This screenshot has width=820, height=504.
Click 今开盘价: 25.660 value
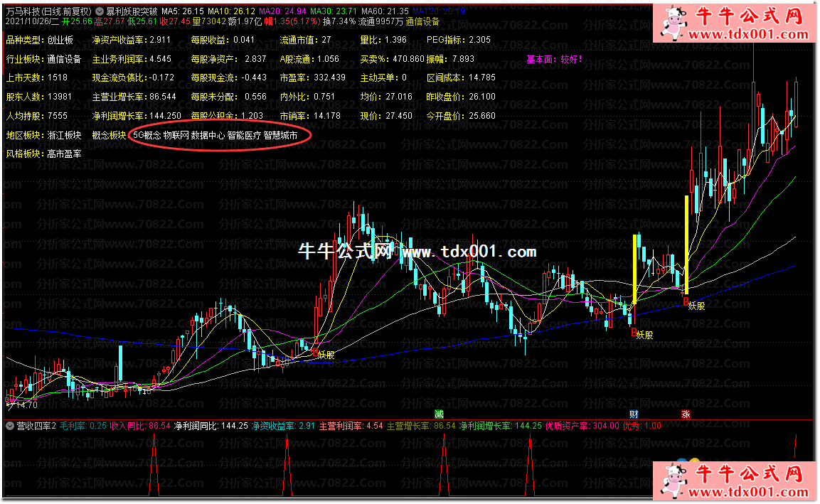click(x=461, y=116)
